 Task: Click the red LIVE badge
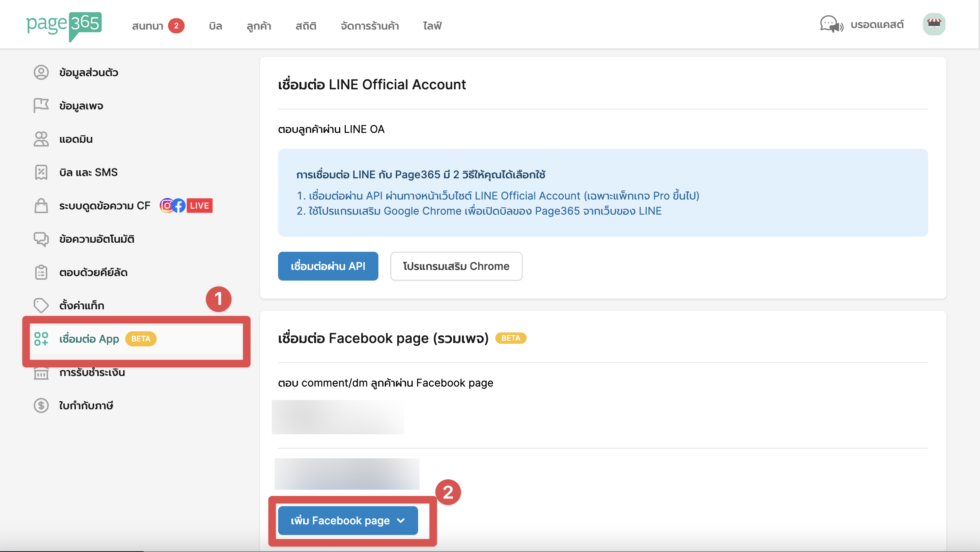199,206
